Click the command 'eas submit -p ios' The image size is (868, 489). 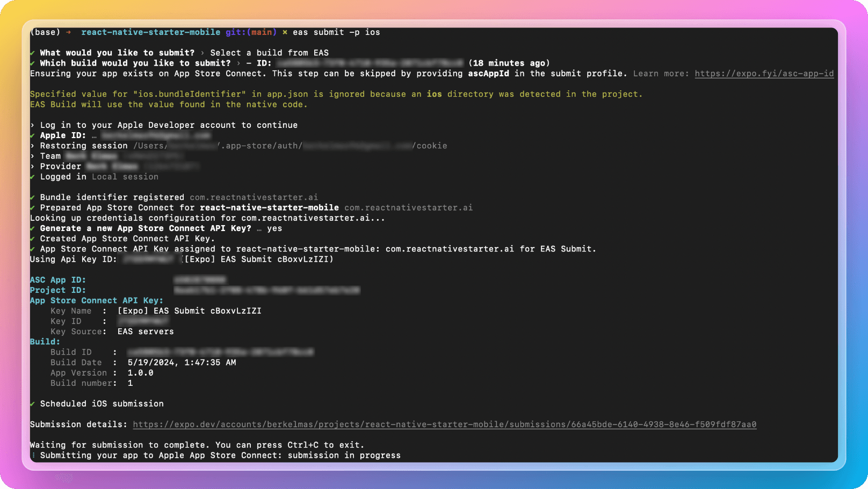point(336,32)
